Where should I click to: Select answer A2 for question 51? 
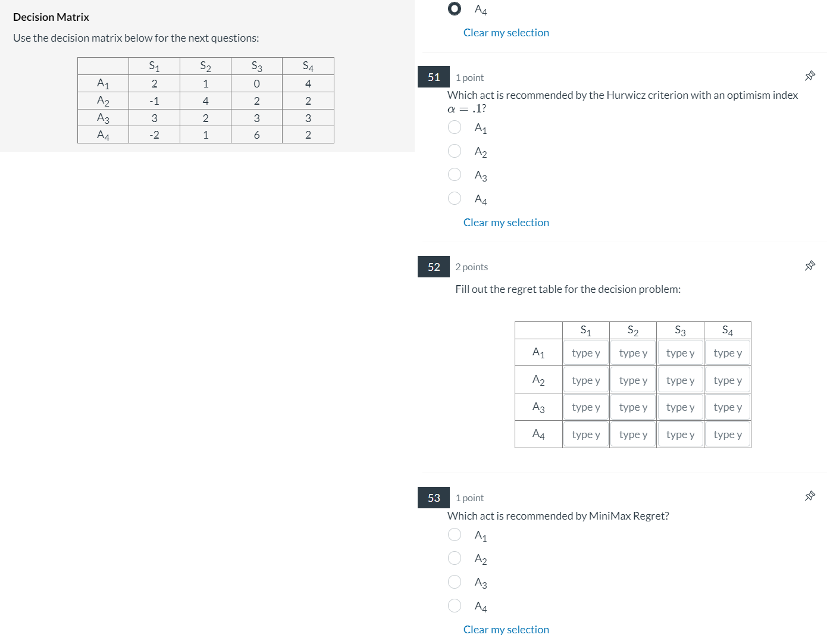coord(455,151)
